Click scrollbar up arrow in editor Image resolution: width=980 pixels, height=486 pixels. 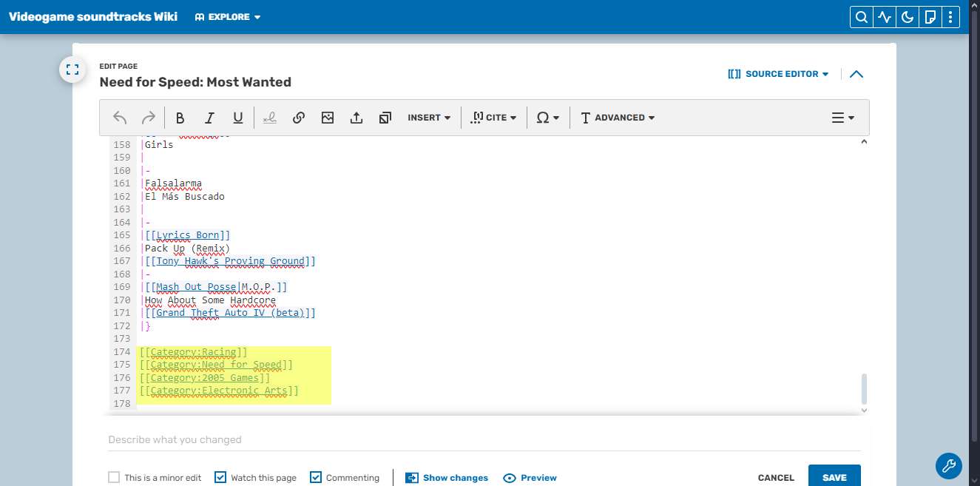click(x=864, y=142)
